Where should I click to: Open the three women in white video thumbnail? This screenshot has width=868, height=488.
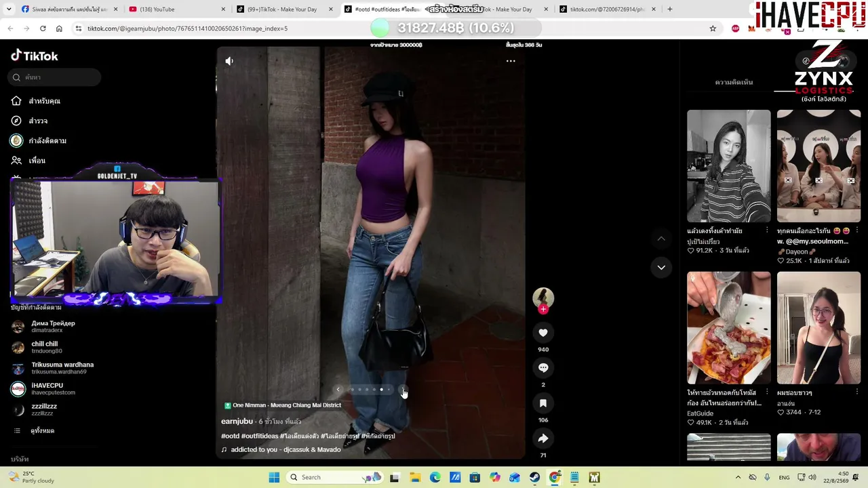[x=818, y=166]
